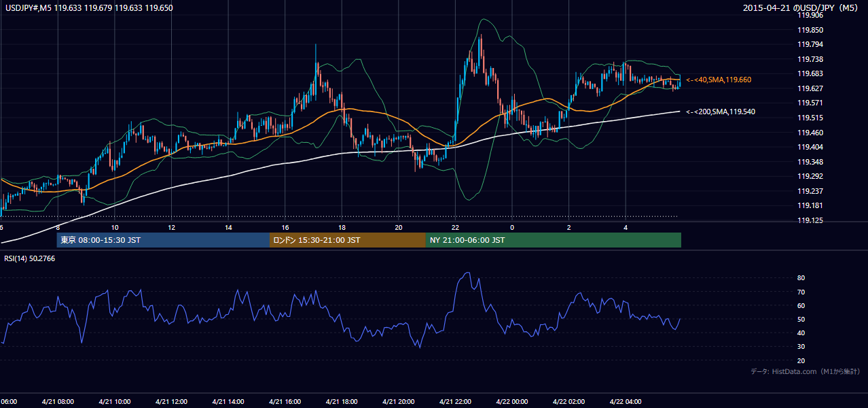868x408 pixels.
Task: Click RSI scale value 40
Action: (x=801, y=333)
